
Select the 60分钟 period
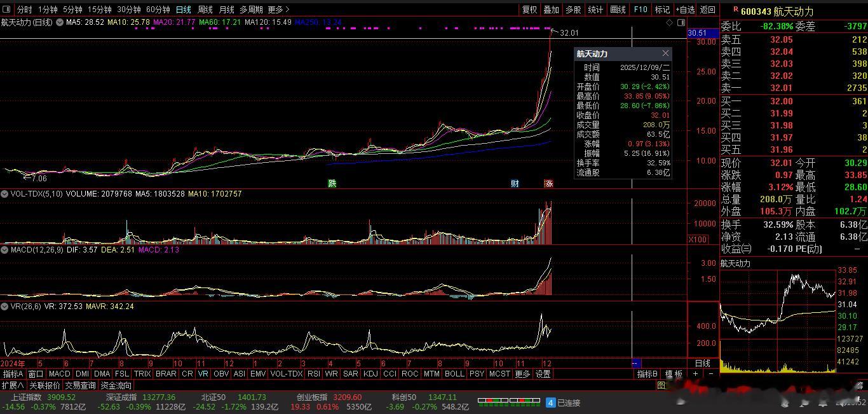pyautogui.click(x=158, y=10)
